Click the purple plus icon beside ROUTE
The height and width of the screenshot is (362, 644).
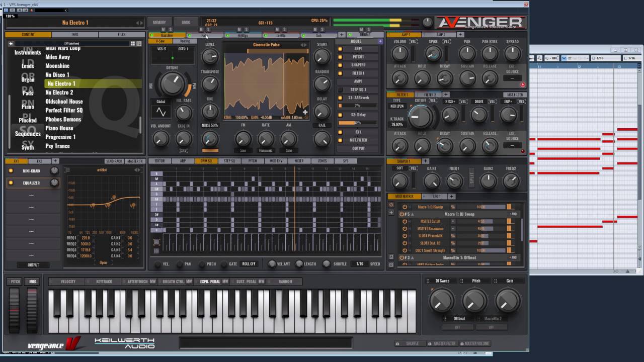[380, 41]
